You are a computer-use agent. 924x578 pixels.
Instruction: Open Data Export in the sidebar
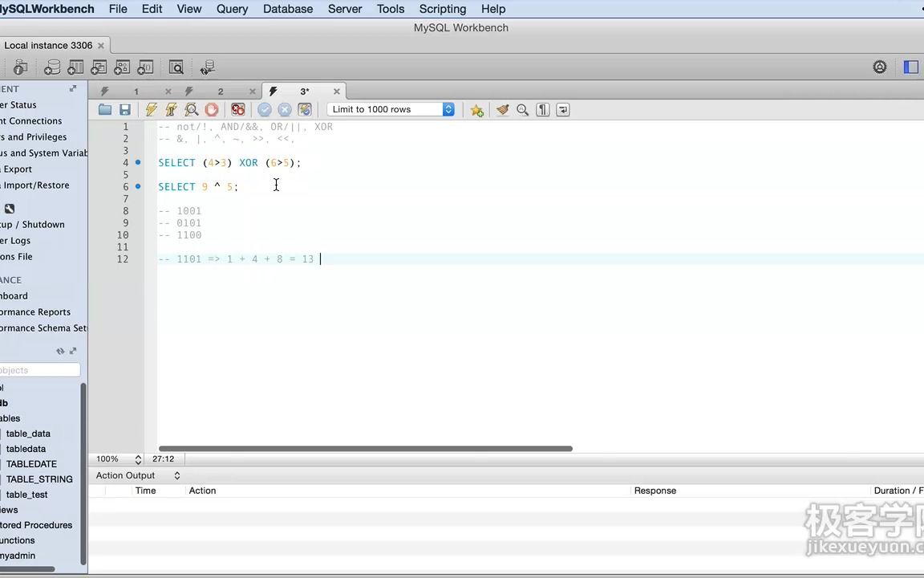(x=17, y=169)
